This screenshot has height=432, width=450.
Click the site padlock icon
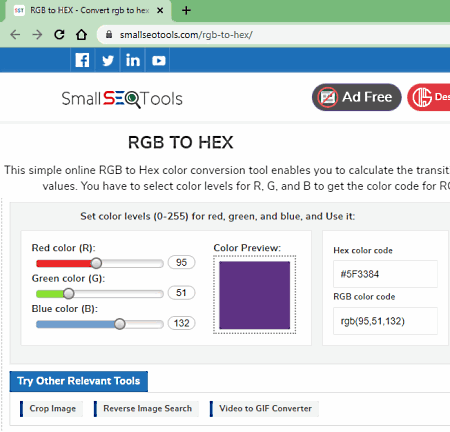109,34
